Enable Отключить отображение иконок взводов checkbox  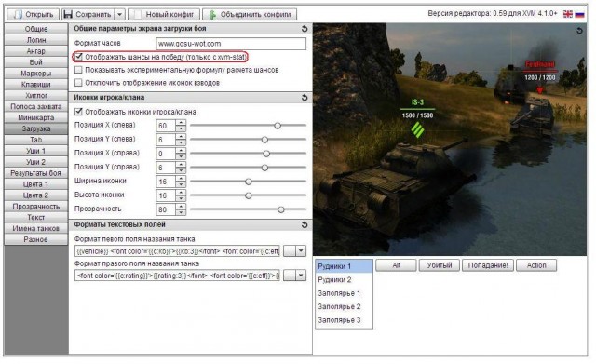click(x=78, y=83)
